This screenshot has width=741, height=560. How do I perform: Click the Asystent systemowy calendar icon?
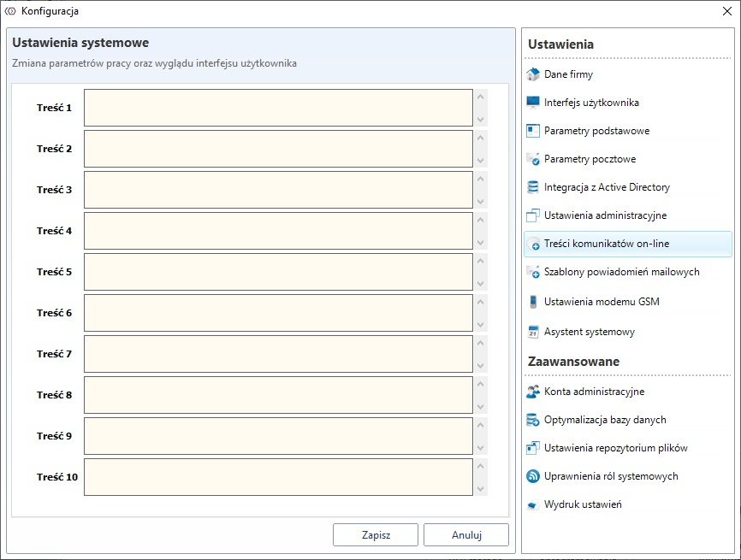tap(533, 332)
